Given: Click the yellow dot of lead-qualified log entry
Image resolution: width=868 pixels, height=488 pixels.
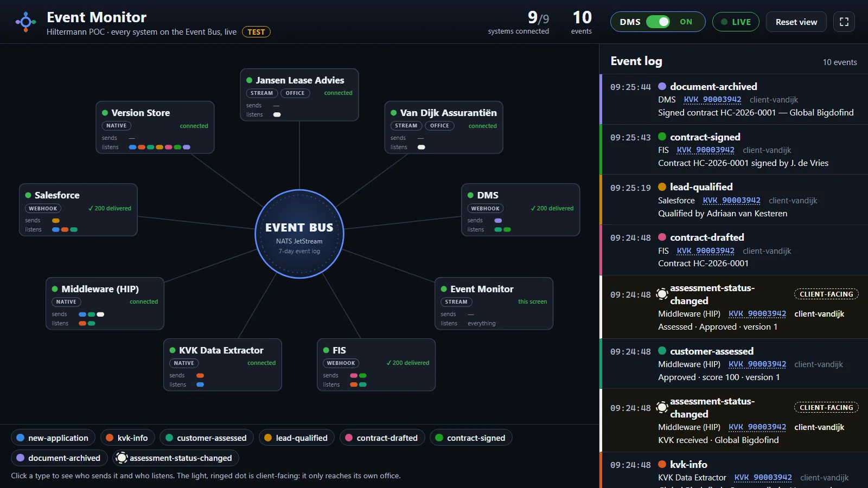Looking at the screenshot, I should pos(662,187).
